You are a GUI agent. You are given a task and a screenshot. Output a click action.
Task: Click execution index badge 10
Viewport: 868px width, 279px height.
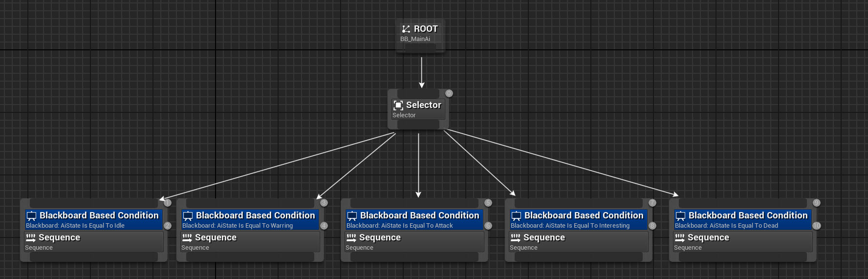click(x=817, y=226)
